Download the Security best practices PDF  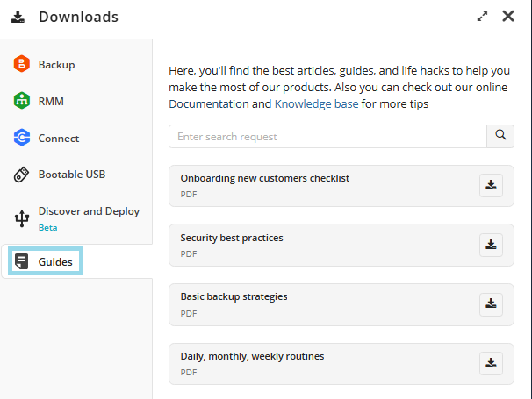coord(491,245)
